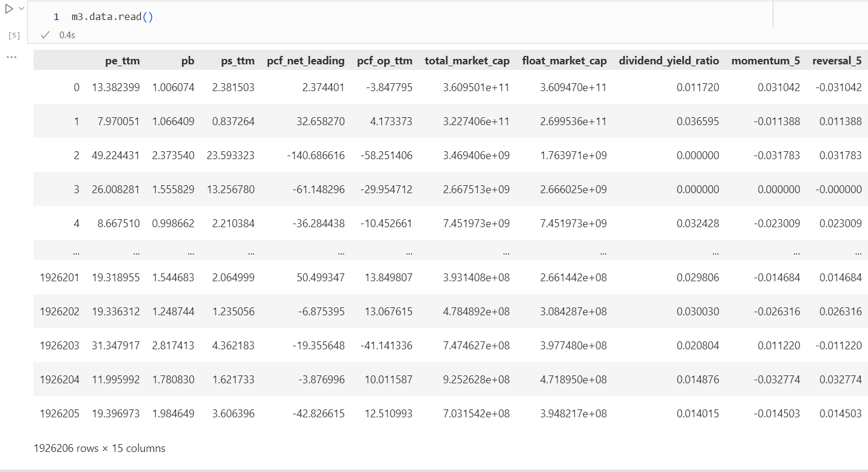Image resolution: width=868 pixels, height=472 pixels.
Task: Click the float_market_cap value 4.718950e+08
Action: [573, 380]
